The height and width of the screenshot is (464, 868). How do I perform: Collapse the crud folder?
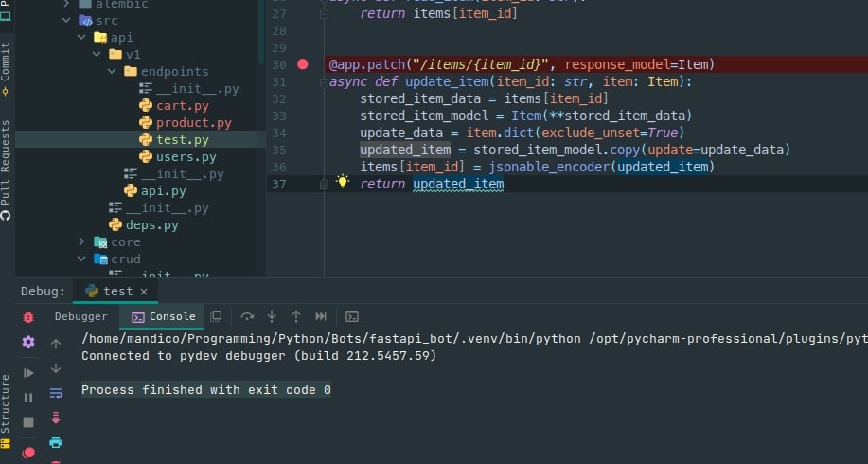click(81, 259)
